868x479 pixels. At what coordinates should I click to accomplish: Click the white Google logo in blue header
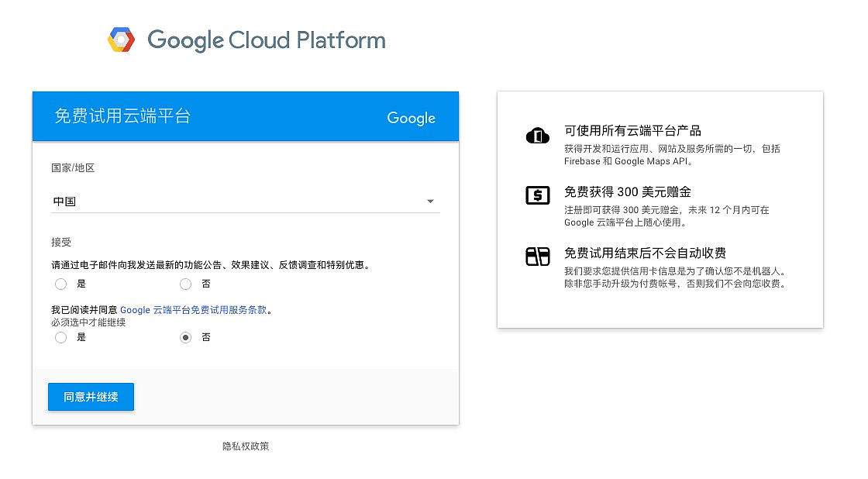(x=411, y=118)
